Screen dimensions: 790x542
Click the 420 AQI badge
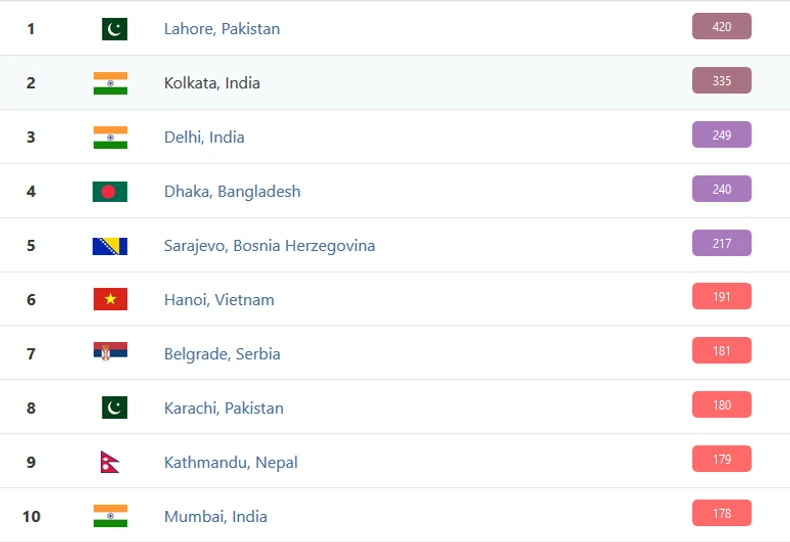point(721,26)
